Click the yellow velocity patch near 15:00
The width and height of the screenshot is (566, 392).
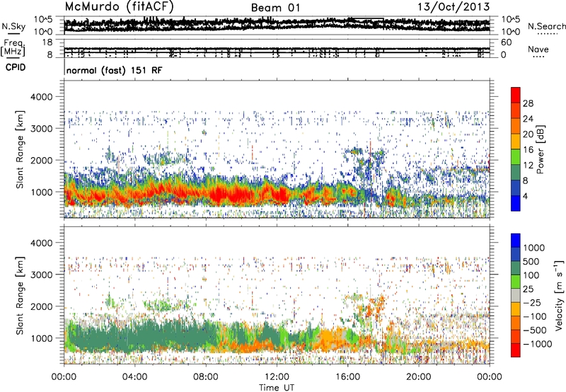[x=330, y=340]
